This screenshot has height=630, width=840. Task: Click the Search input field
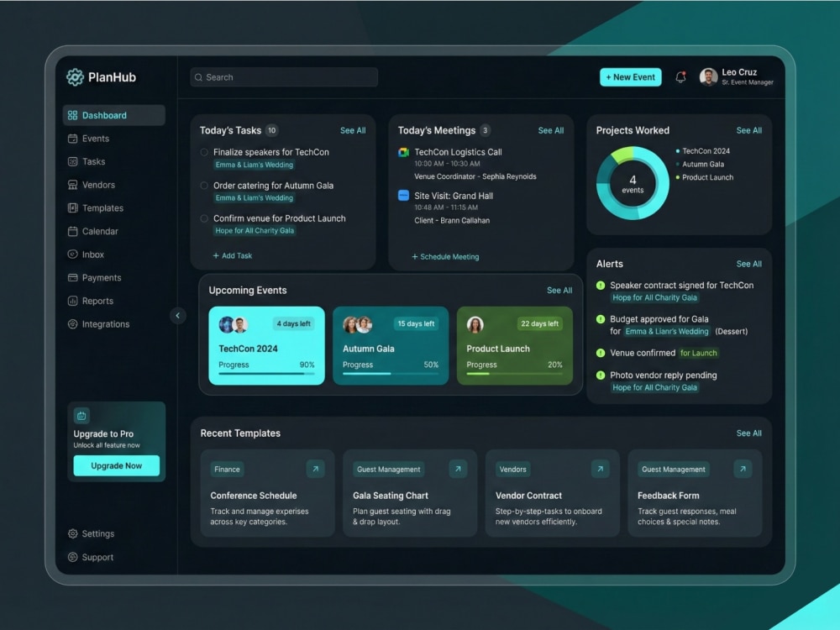[284, 77]
